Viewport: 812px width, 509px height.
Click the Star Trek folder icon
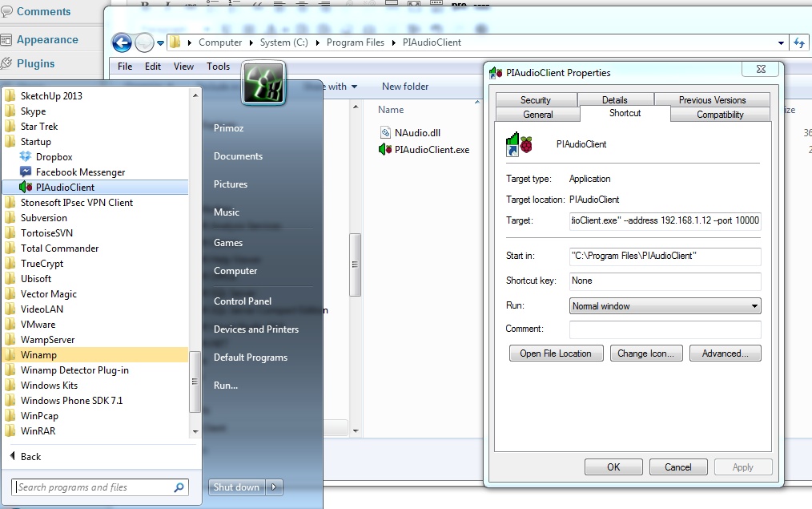[10, 126]
